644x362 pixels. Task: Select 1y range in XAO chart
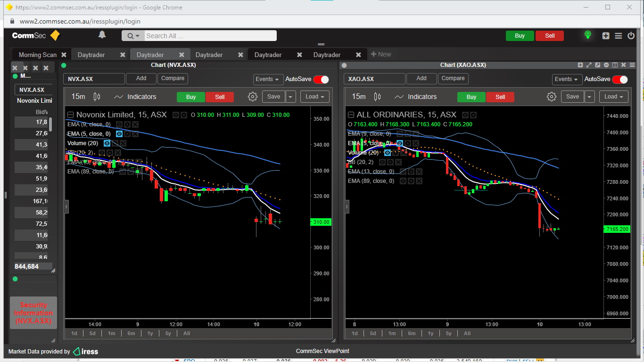click(430, 333)
